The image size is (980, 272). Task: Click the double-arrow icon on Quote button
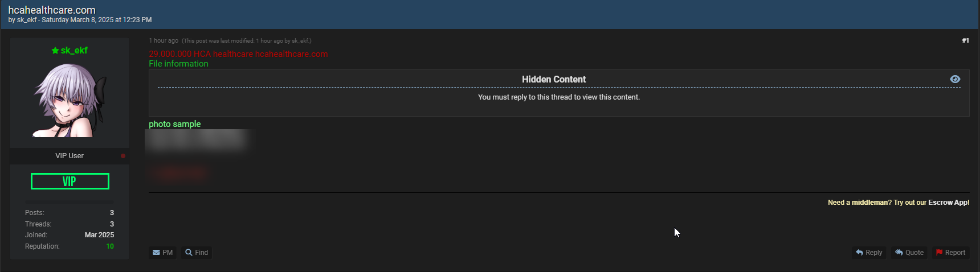pyautogui.click(x=899, y=253)
